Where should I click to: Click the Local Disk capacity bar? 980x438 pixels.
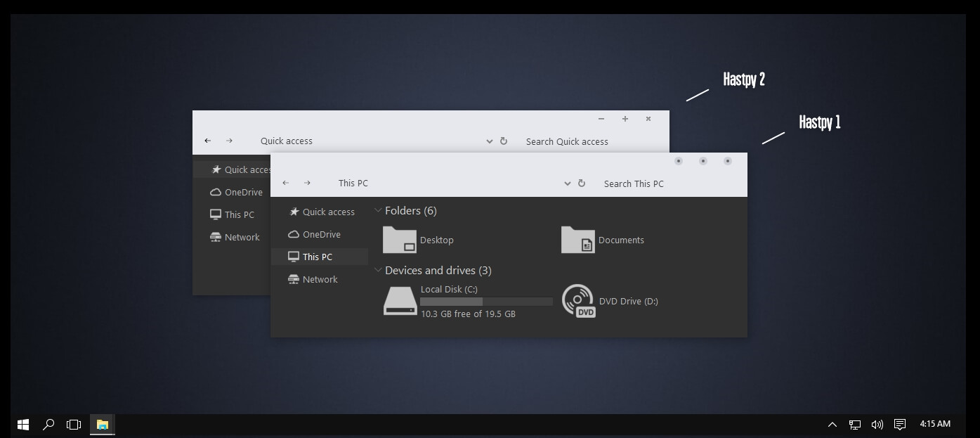click(486, 302)
